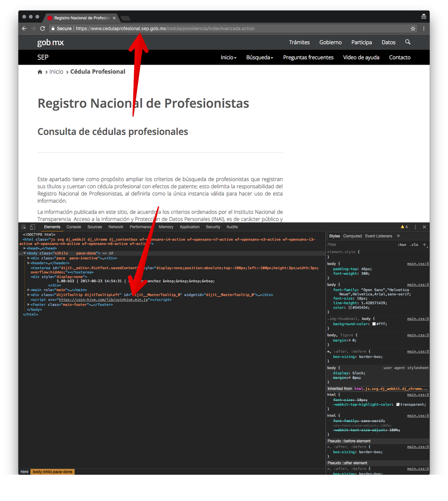This screenshot has width=448, height=501.
Task: Switch to the Console tab in DevTools
Action: [74, 227]
